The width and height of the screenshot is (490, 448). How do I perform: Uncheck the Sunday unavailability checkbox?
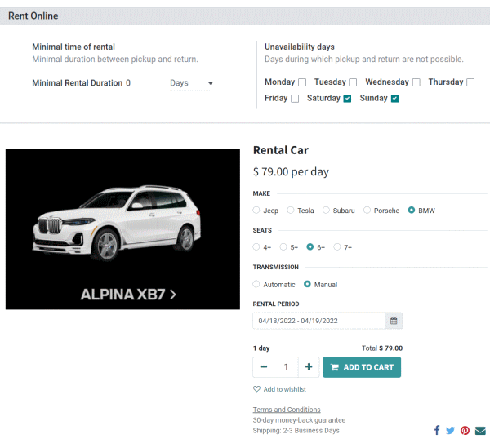(x=394, y=99)
